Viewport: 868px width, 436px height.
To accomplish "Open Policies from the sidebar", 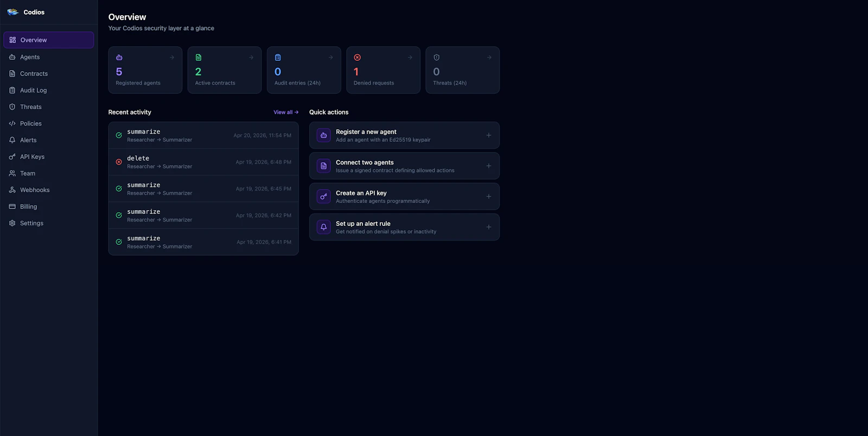I will pyautogui.click(x=49, y=124).
